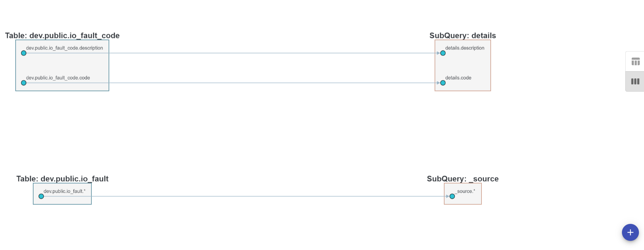Image resolution: width=644 pixels, height=250 pixels.
Task: Toggle the details.code input anchor
Action: pyautogui.click(x=443, y=82)
